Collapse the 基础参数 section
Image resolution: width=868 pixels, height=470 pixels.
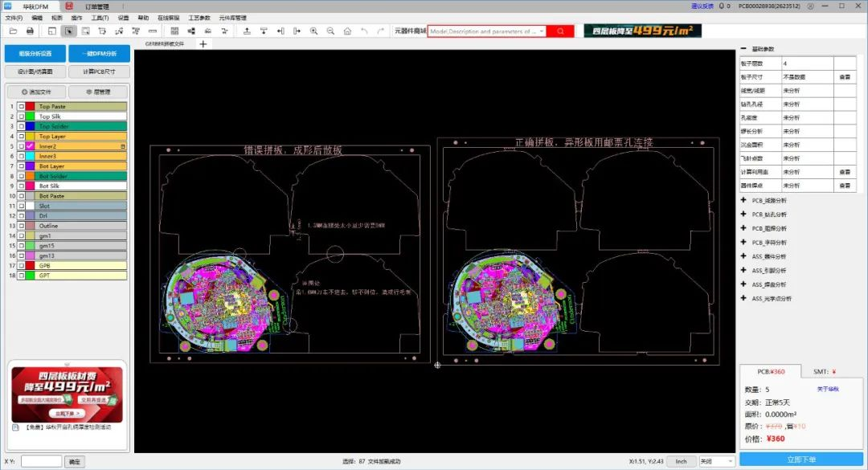point(743,48)
